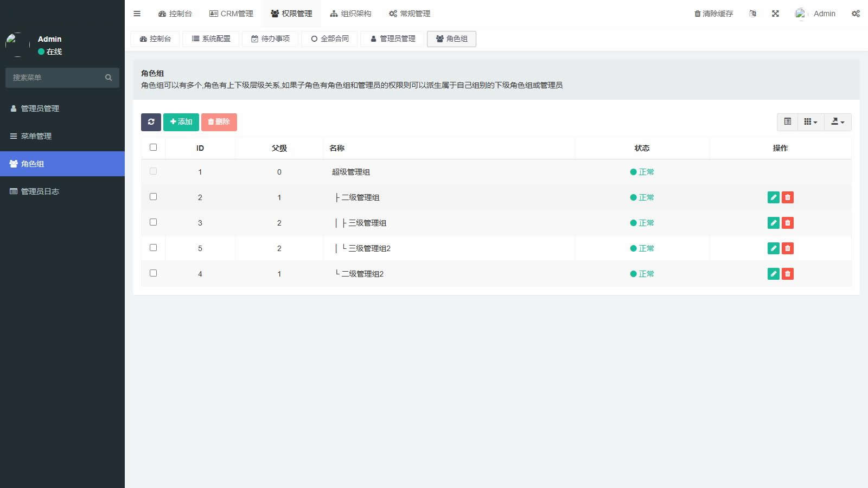This screenshot has width=868, height=488.
Task: Click the green 添加 button
Action: coord(181,122)
